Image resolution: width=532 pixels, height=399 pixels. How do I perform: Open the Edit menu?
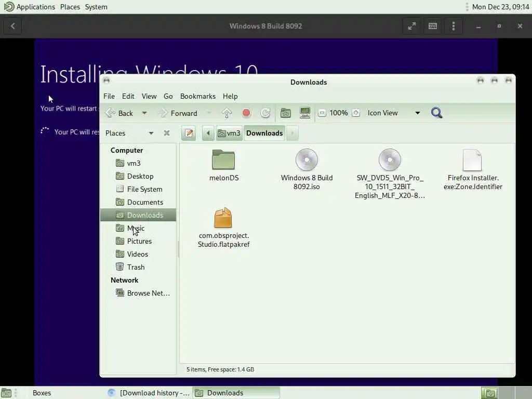(128, 96)
